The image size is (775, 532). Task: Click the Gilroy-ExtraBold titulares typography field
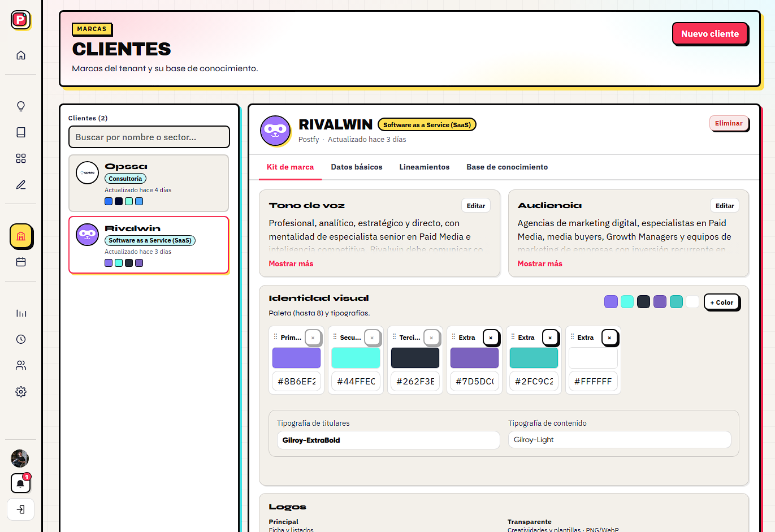(x=388, y=440)
